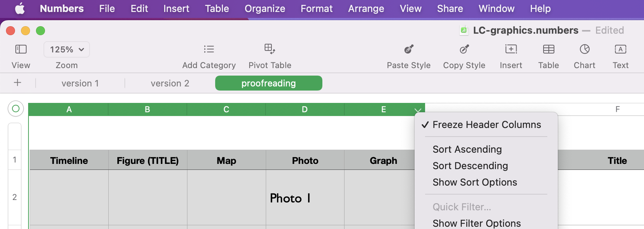Open the Format menu

point(316,9)
